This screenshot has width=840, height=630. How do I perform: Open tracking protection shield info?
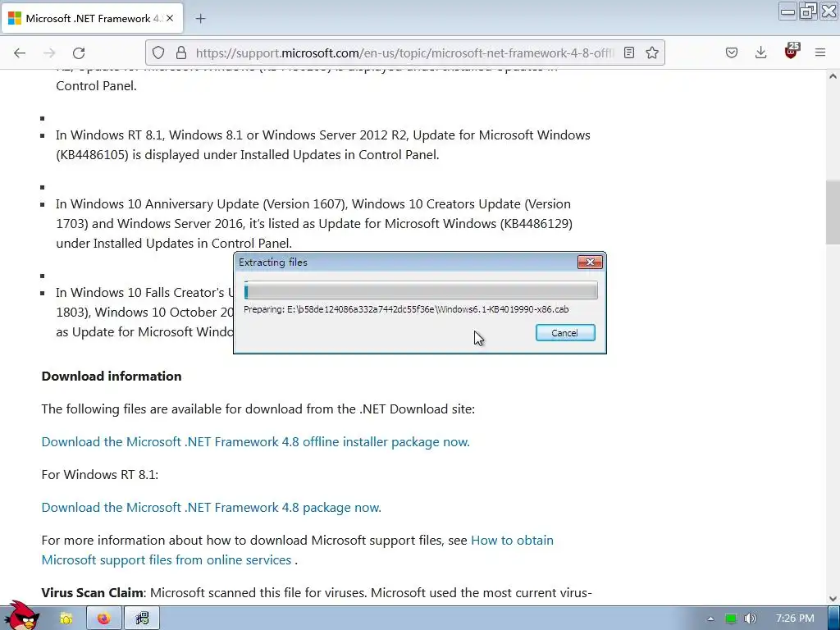[158, 52]
